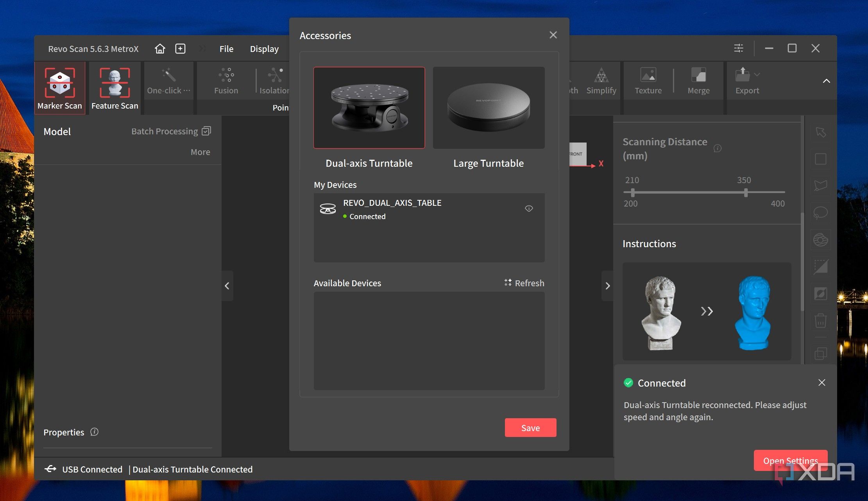This screenshot has height=501, width=868.
Task: Click the maximum scanning distance slider handle
Action: (x=746, y=193)
